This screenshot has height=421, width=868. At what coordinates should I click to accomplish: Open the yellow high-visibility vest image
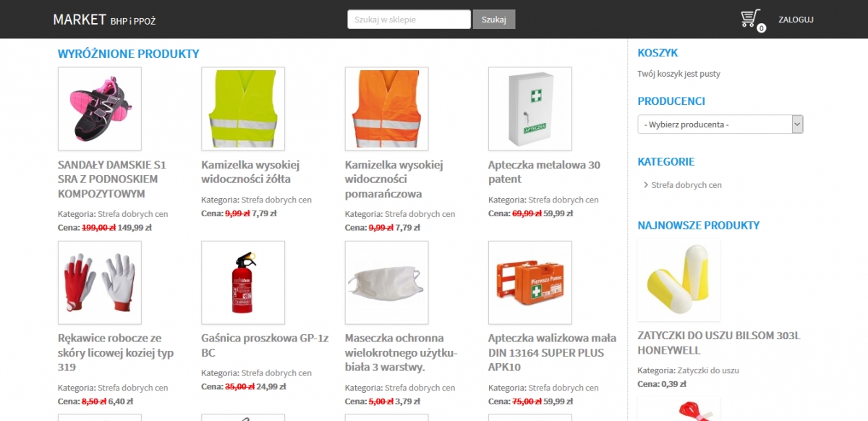pyautogui.click(x=243, y=109)
